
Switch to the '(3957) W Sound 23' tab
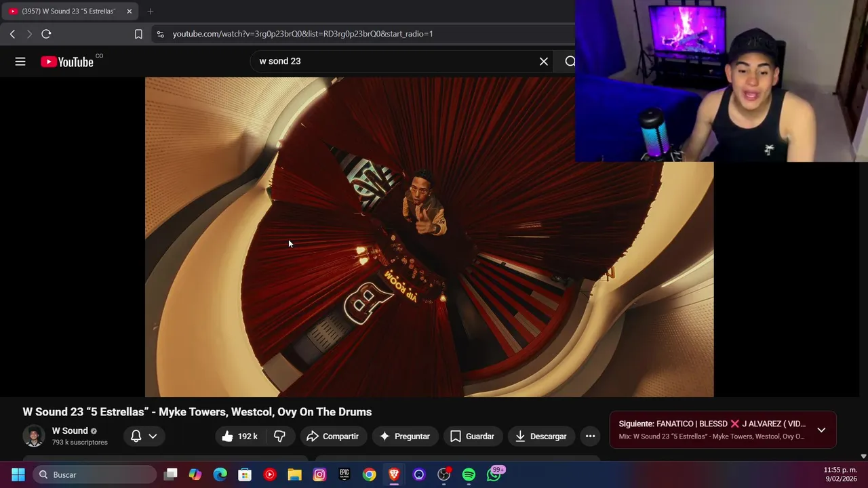(70, 11)
